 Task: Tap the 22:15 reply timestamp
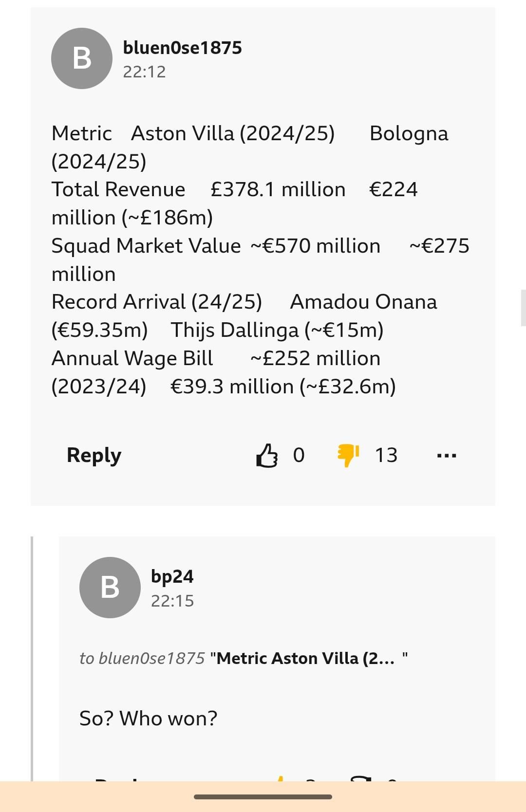[172, 601]
